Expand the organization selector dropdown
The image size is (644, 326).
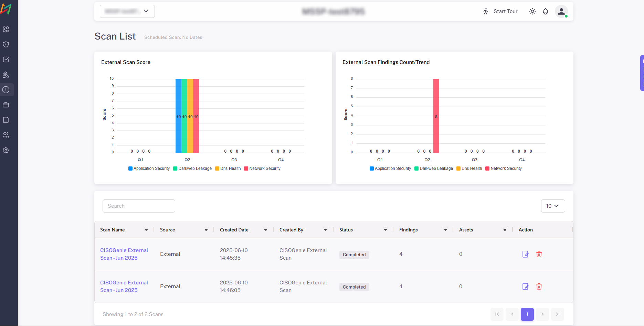point(127,11)
